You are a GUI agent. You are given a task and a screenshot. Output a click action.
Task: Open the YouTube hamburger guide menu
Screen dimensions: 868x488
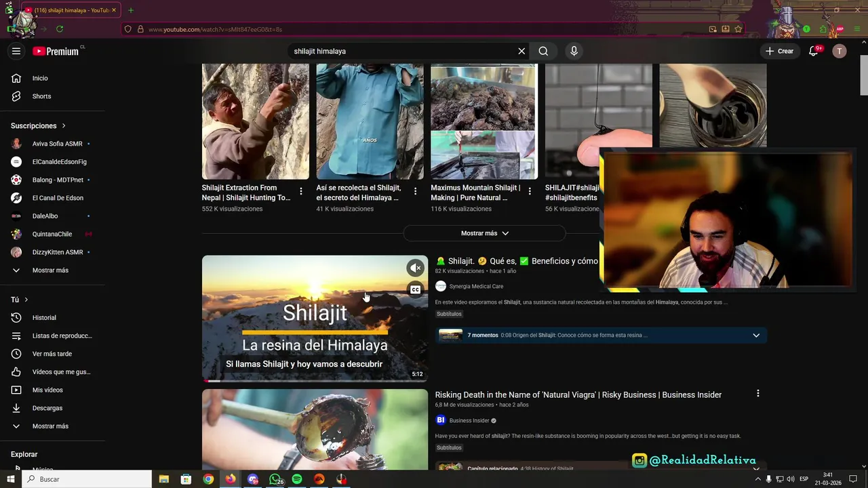16,51
